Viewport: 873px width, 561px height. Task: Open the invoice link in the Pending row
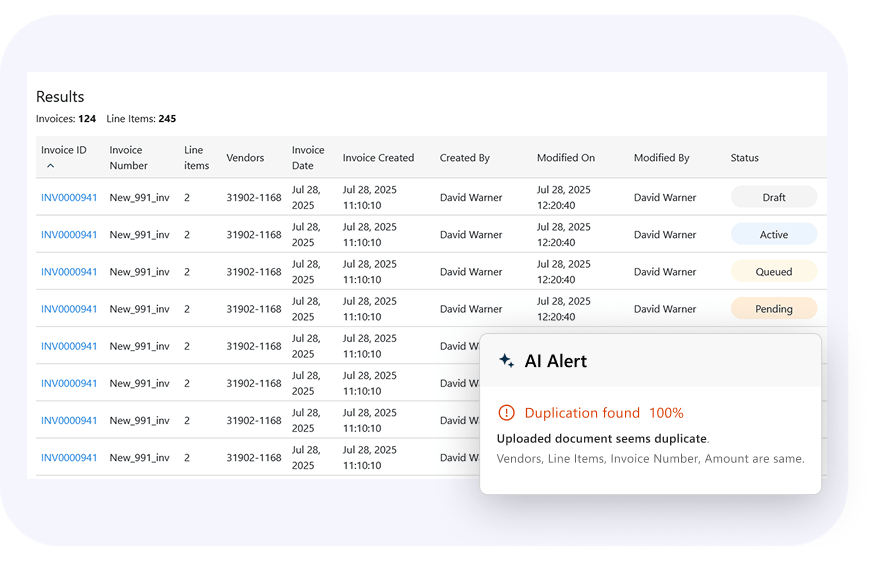click(69, 309)
